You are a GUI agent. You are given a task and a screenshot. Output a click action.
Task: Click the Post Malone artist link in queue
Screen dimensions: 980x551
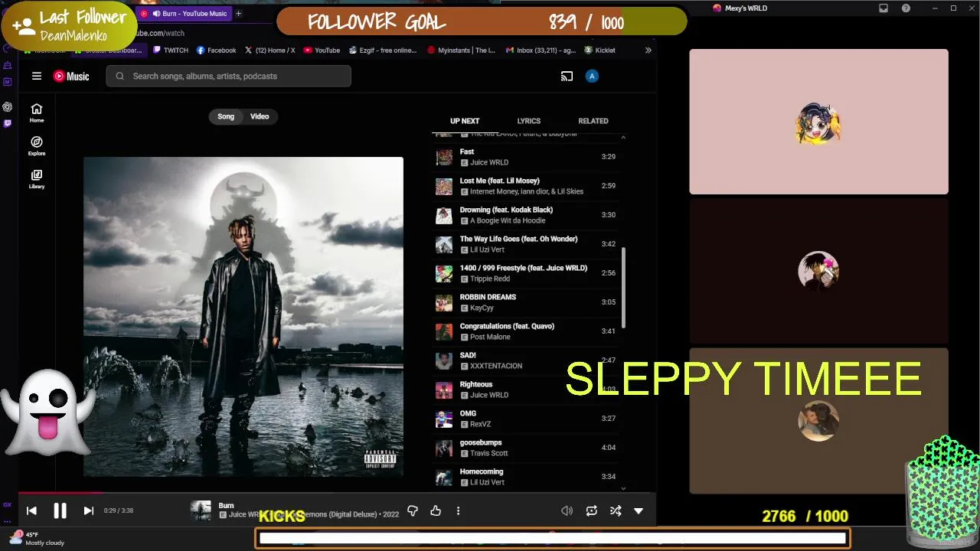coord(490,337)
